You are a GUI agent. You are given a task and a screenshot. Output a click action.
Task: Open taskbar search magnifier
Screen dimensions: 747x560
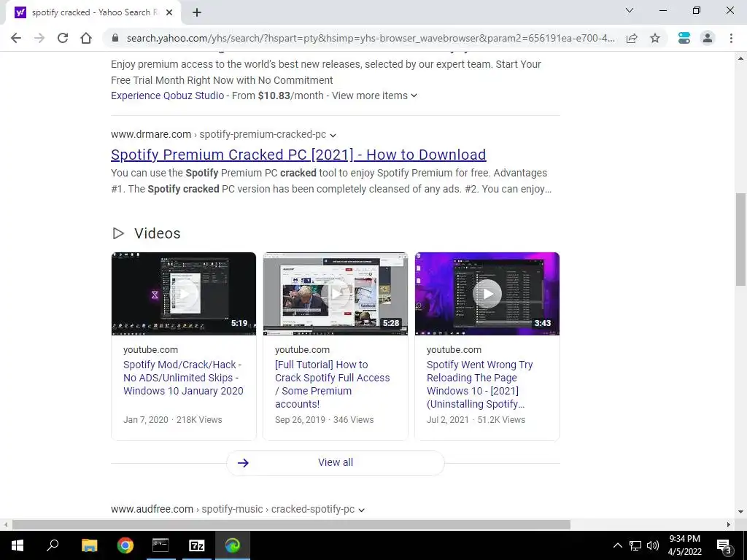53,545
